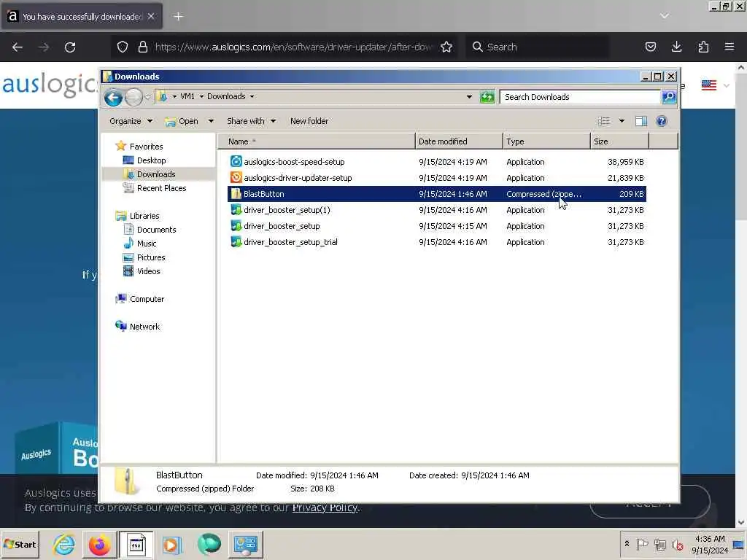This screenshot has width=747, height=560.
Task: Open the Share with dropdown
Action: click(251, 121)
